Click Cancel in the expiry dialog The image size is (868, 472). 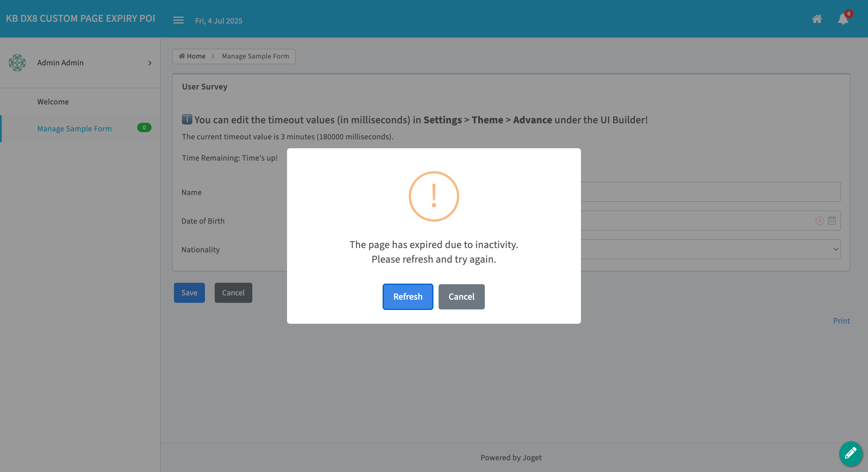[x=461, y=297]
